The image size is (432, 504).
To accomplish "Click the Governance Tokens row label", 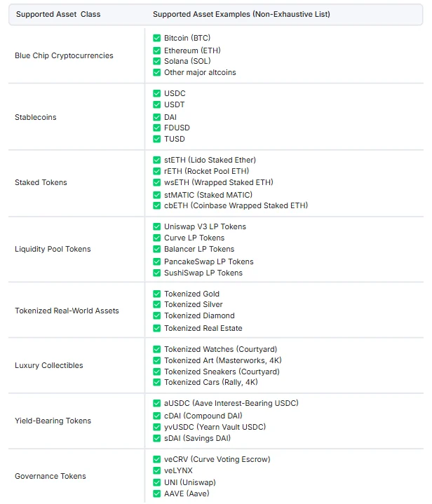I will [50, 476].
